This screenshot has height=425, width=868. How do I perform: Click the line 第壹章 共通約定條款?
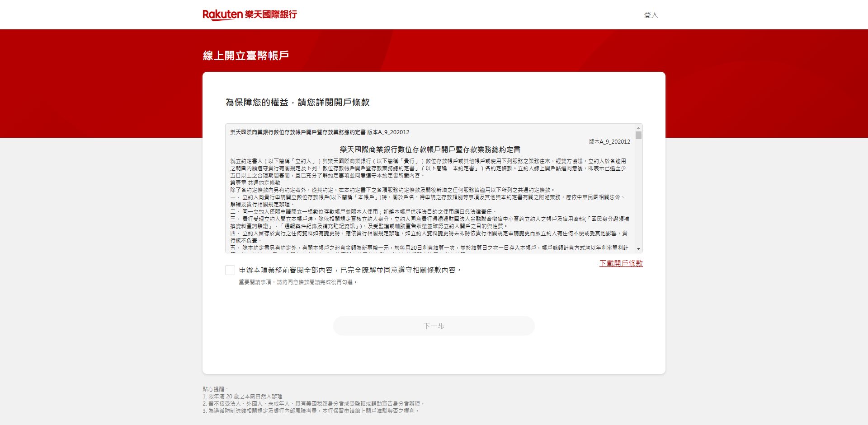point(255,183)
